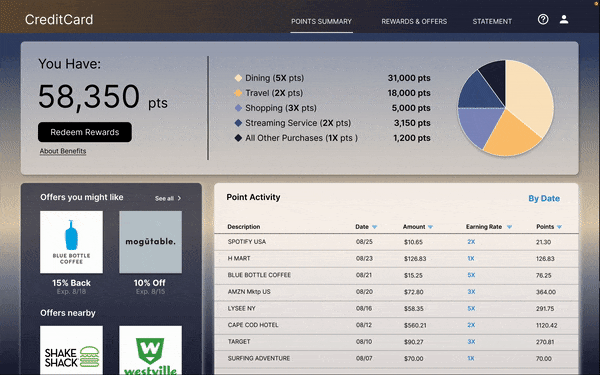The image size is (600, 375).
Task: Select the LYSEE NY transaction
Action: pos(396,308)
